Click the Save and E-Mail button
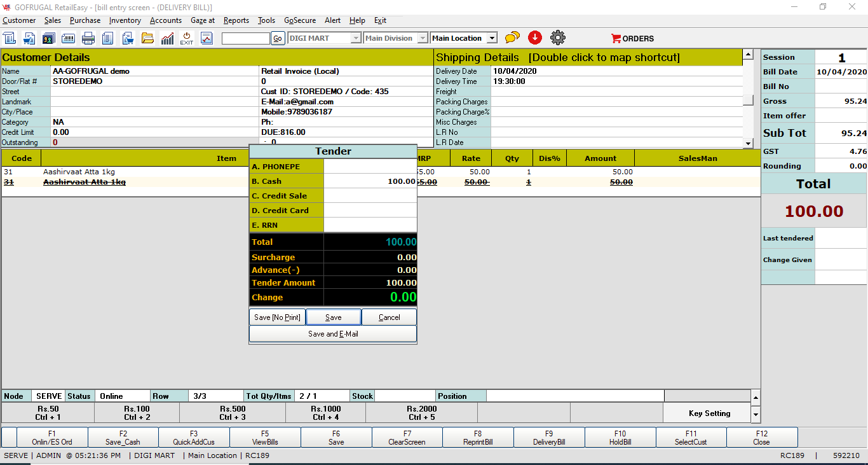Screen dimensions: 868x465 pyautogui.click(x=333, y=334)
